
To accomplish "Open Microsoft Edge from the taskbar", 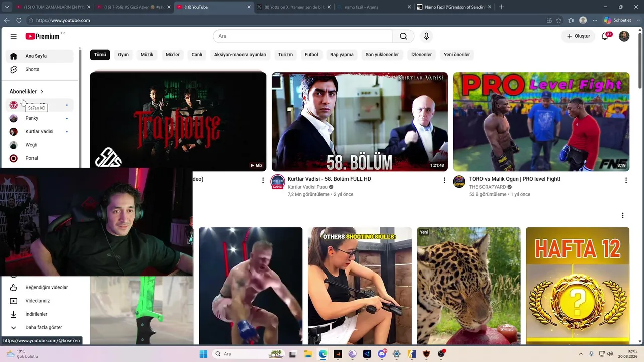I will tap(323, 354).
